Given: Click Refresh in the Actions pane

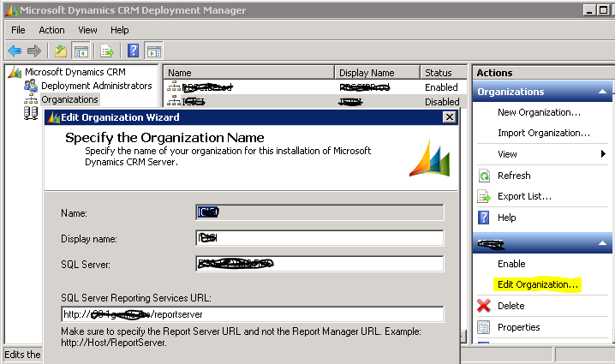Looking at the screenshot, I should click(514, 176).
